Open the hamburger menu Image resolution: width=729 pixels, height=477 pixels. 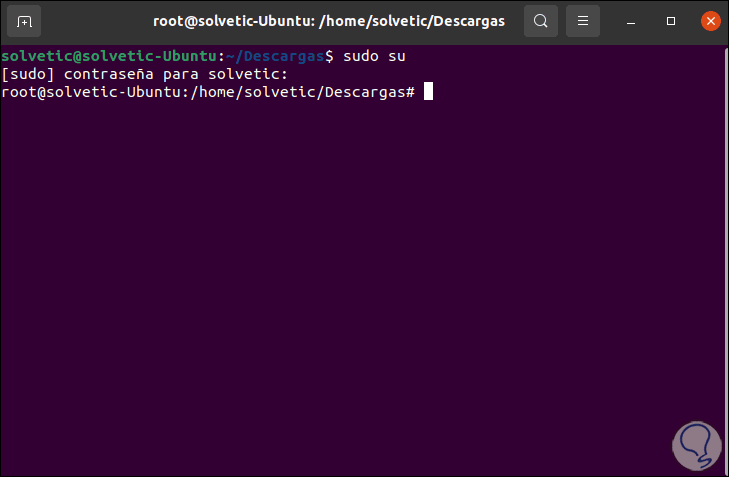tap(583, 21)
